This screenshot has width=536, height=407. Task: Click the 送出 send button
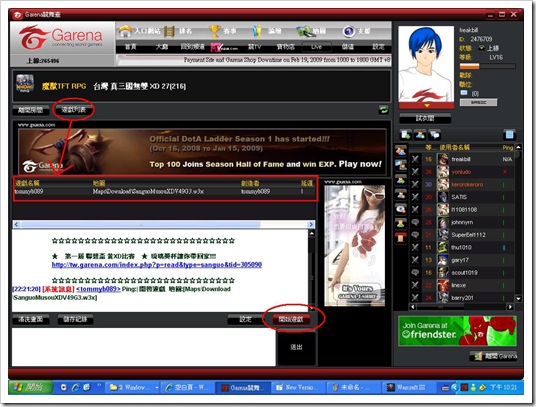point(296,348)
